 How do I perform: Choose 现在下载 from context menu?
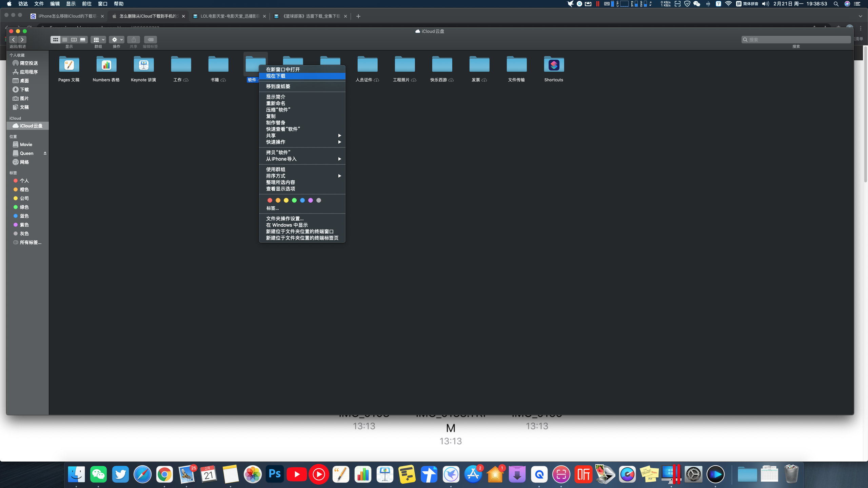click(x=276, y=76)
